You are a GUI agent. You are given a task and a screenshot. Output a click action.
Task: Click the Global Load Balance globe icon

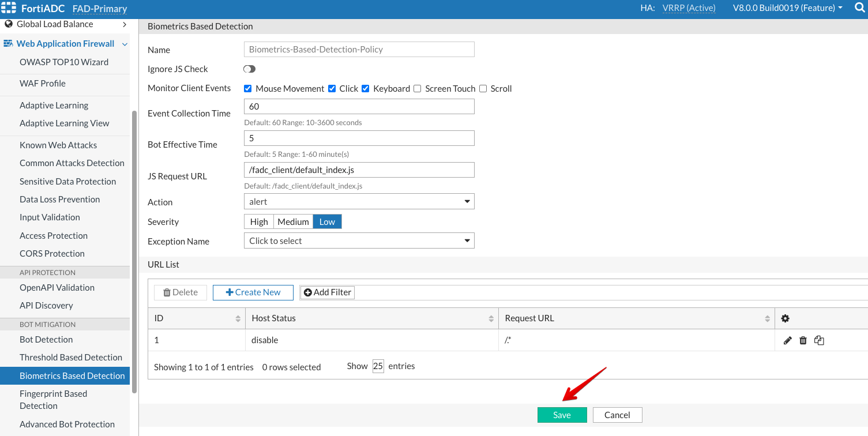9,24
